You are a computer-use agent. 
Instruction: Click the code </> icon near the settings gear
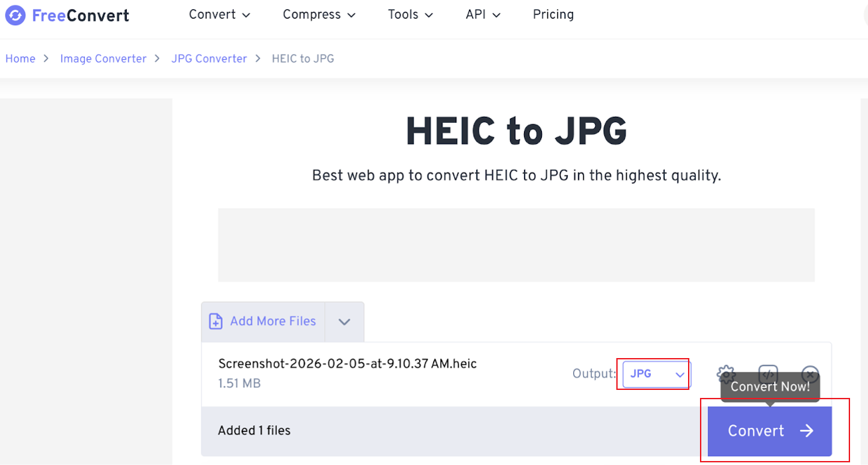tap(768, 374)
